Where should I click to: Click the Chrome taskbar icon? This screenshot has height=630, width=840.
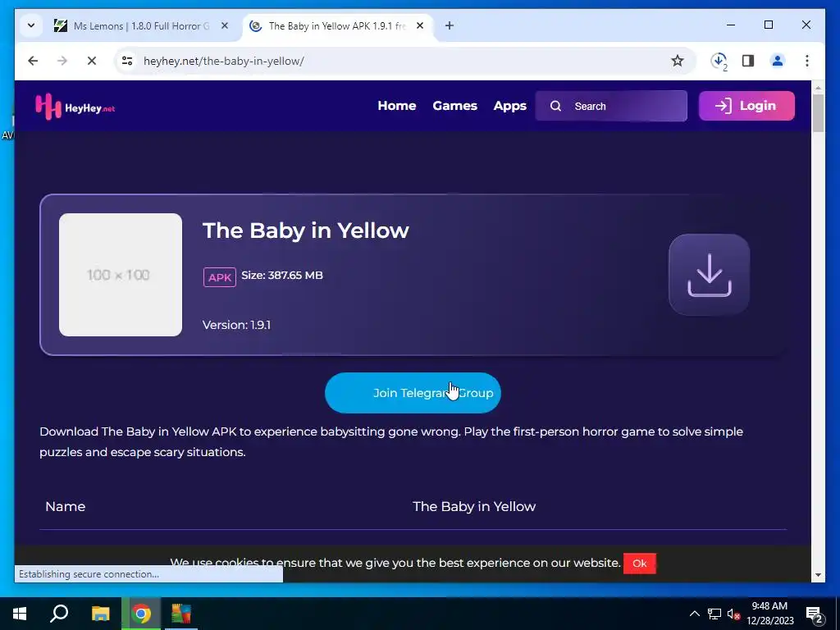(141, 614)
